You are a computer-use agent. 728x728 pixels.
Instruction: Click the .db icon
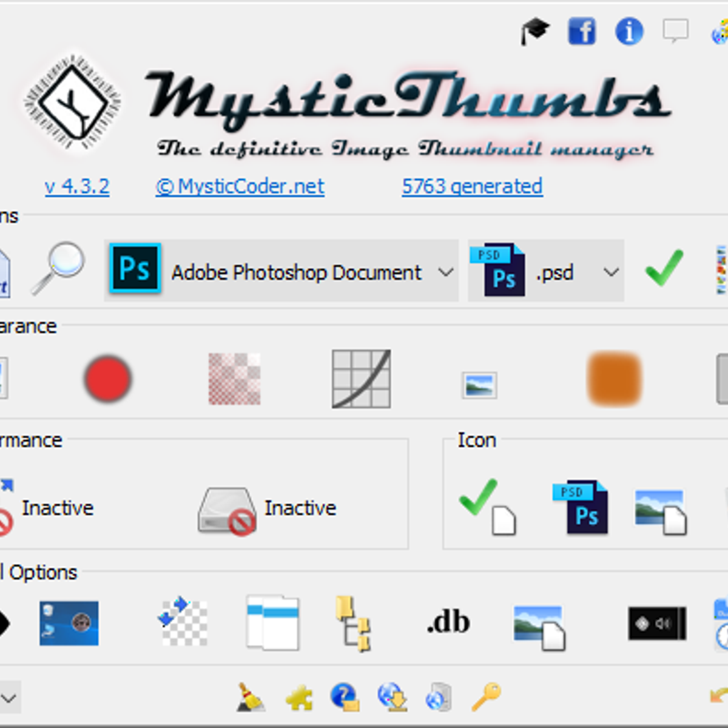pos(448,622)
